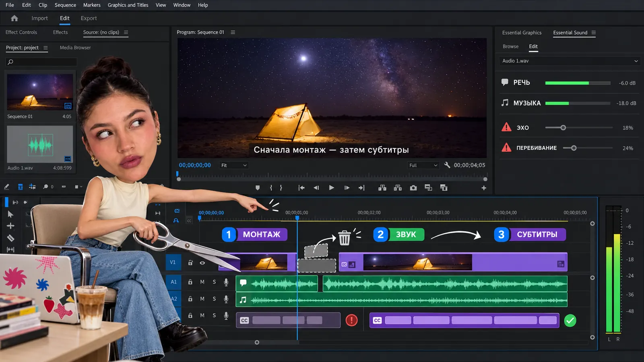Click the Extract button
The height and width of the screenshot is (362, 644).
398,188
